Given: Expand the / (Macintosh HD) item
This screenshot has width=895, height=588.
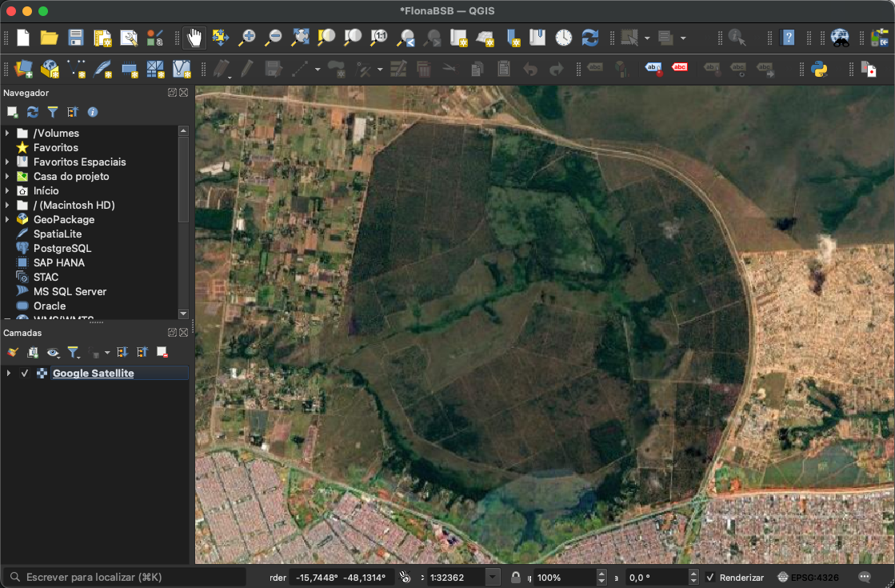Looking at the screenshot, I should tap(7, 205).
